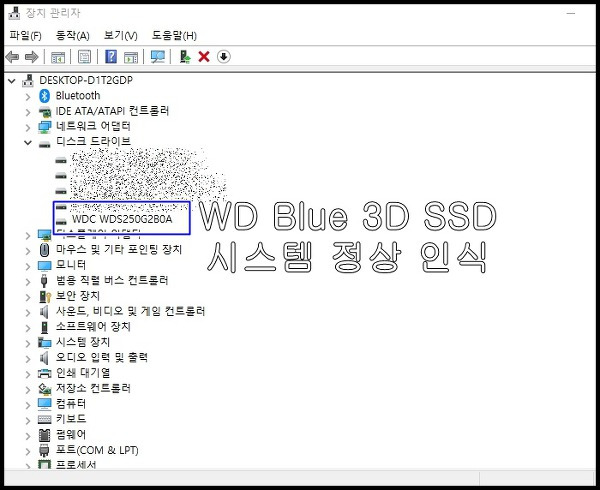Select the 오디오 입력 및 출력 row

pyautogui.click(x=102, y=358)
